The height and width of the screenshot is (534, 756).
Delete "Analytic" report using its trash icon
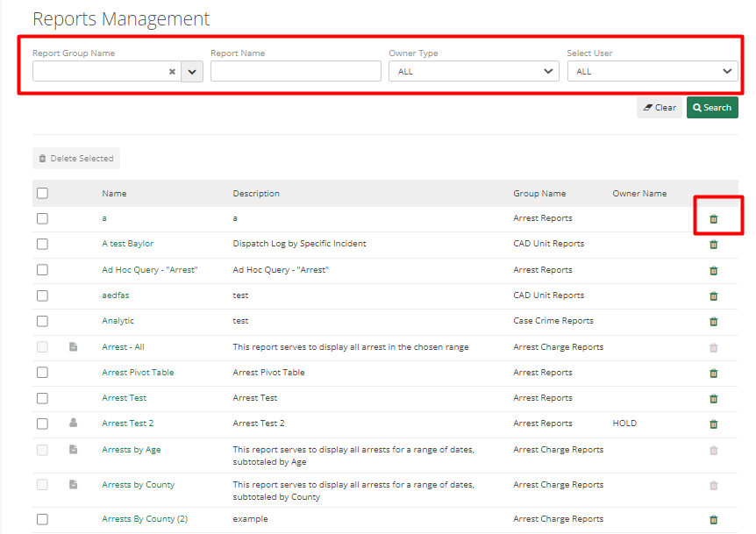click(x=713, y=321)
